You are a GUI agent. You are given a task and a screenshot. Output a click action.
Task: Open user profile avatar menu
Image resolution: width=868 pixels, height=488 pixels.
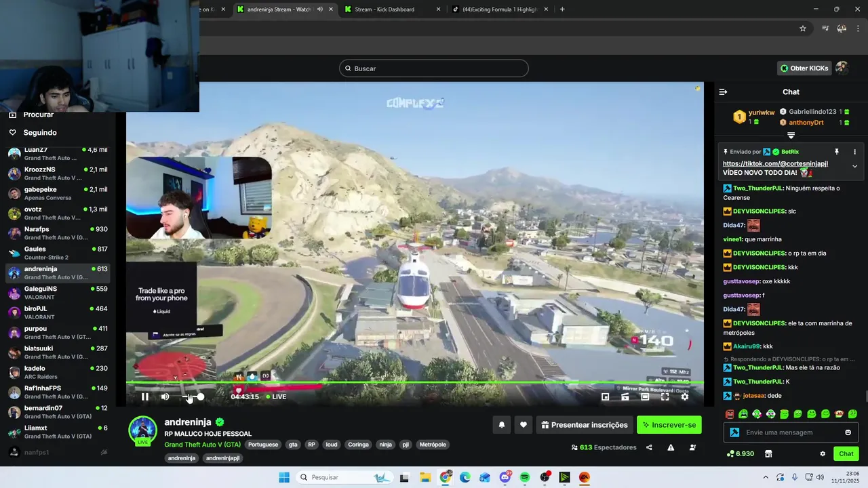(x=842, y=68)
